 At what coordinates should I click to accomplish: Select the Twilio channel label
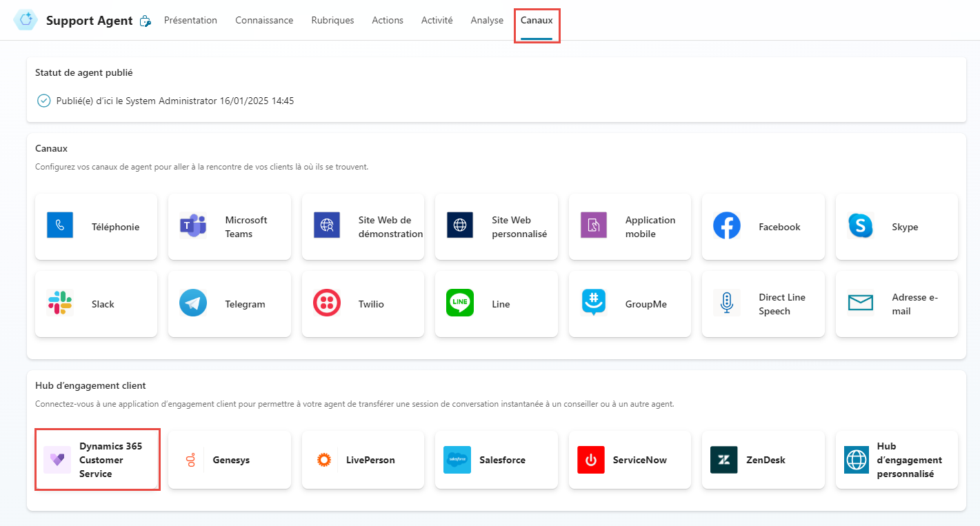point(371,304)
